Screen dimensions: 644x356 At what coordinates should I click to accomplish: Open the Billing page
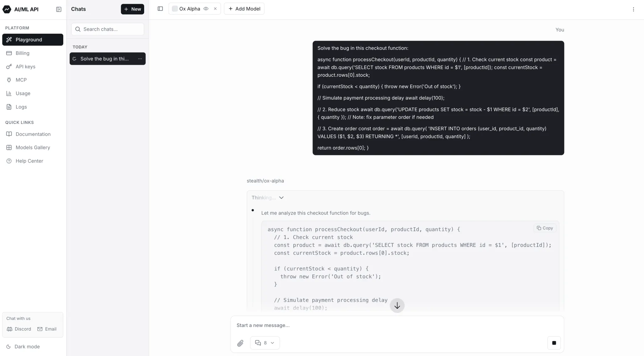[x=33, y=53]
